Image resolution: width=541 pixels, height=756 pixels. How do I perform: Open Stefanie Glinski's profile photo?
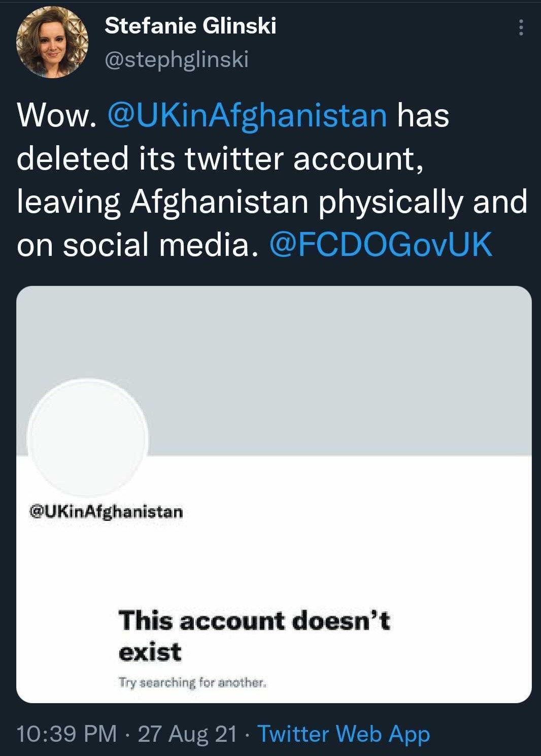[52, 42]
